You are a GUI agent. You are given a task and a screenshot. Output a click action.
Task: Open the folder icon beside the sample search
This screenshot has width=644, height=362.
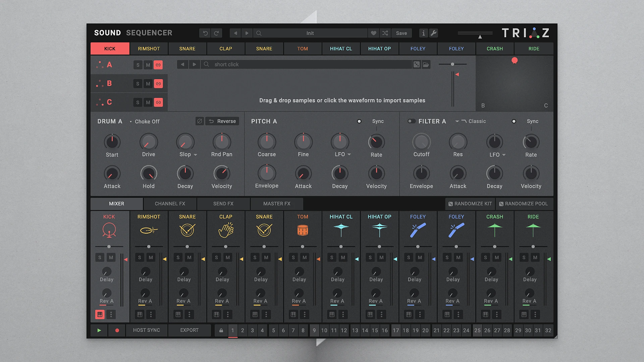tap(426, 64)
